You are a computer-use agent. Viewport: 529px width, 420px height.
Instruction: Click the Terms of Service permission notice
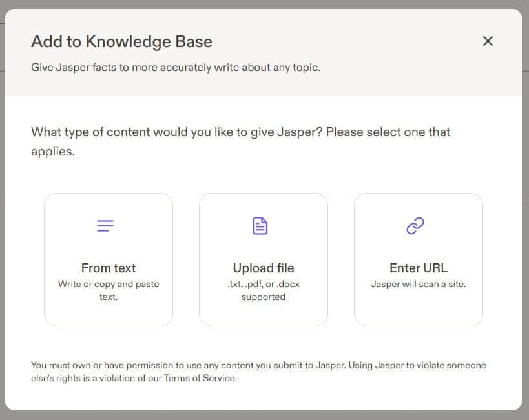pyautogui.click(x=258, y=372)
